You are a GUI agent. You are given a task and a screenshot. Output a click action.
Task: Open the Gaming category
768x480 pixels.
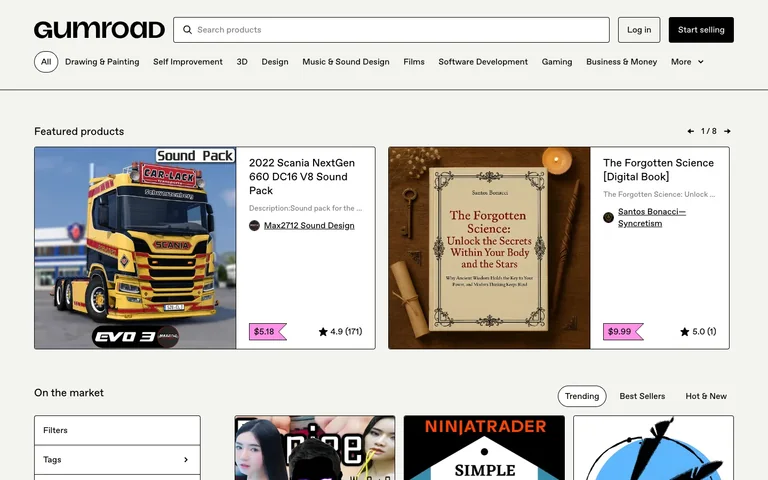click(x=557, y=62)
